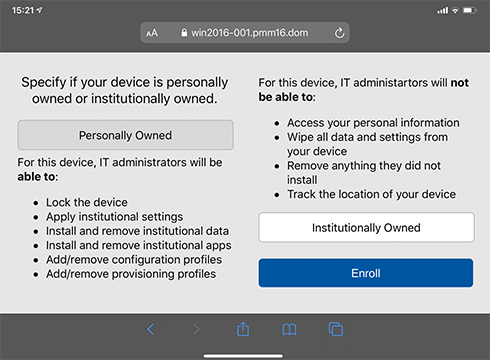Select the Personally Owned option
Screen dimensions: 490x360
click(125, 135)
